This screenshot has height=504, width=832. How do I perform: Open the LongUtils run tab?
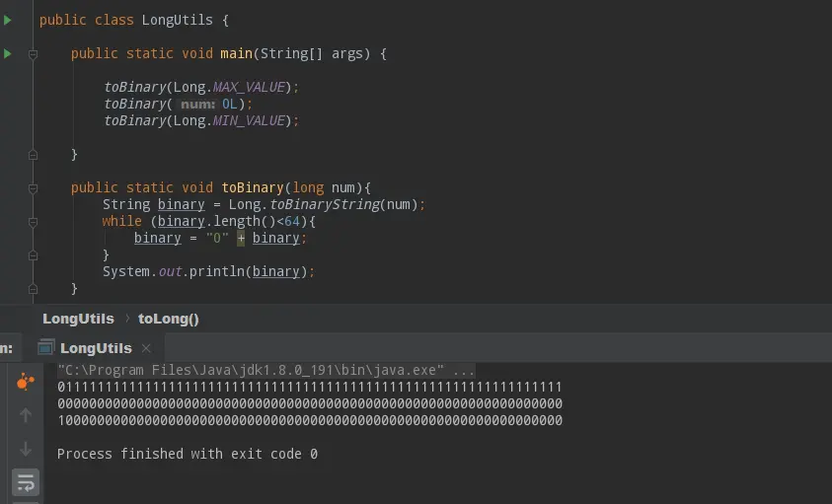(96, 348)
